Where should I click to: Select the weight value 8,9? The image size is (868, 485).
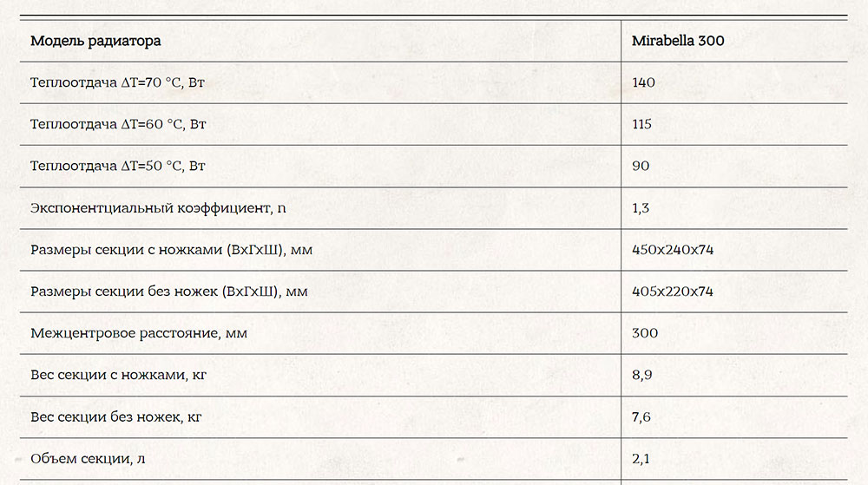coord(642,375)
